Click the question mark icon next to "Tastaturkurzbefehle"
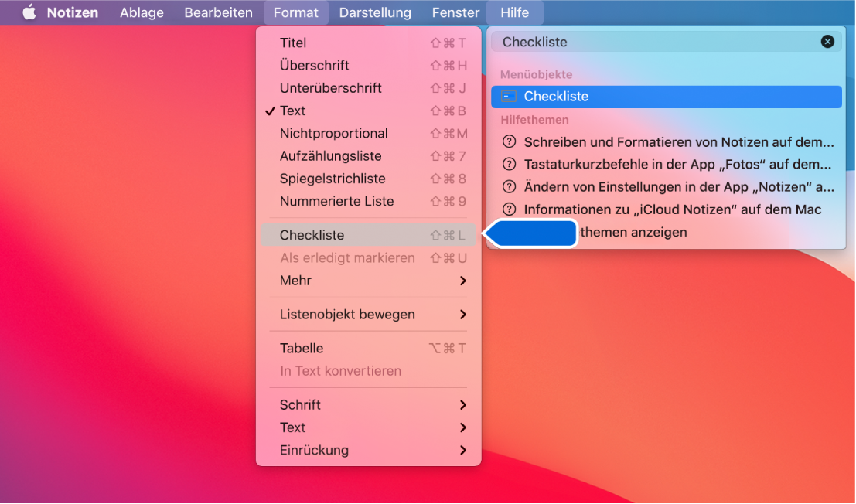The width and height of the screenshot is (856, 504). coord(510,165)
